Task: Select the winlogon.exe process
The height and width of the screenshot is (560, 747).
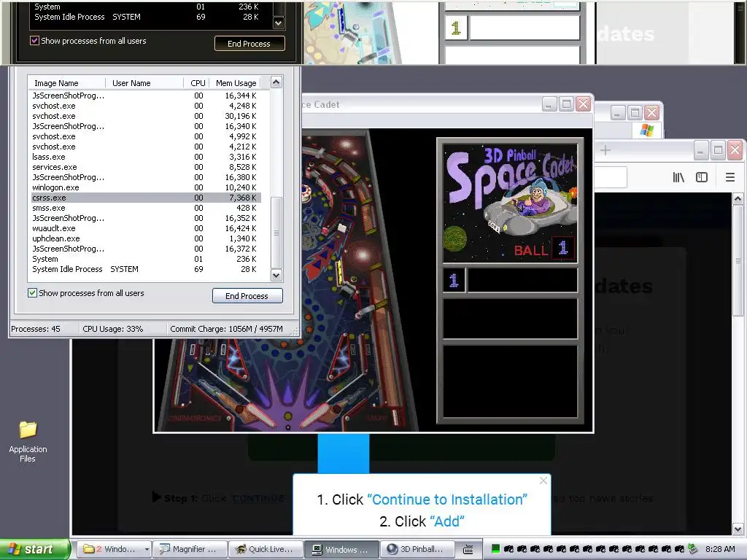Action: click(x=146, y=187)
